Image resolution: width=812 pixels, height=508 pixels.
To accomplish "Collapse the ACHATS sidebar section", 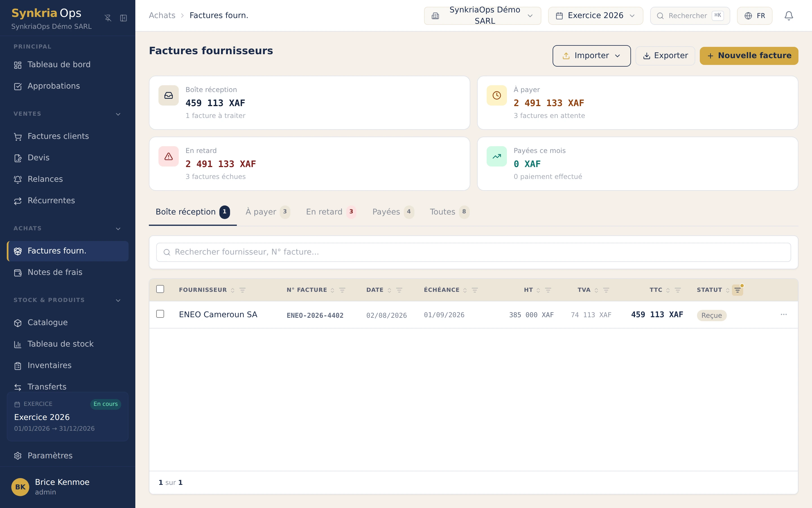I will click(x=118, y=229).
